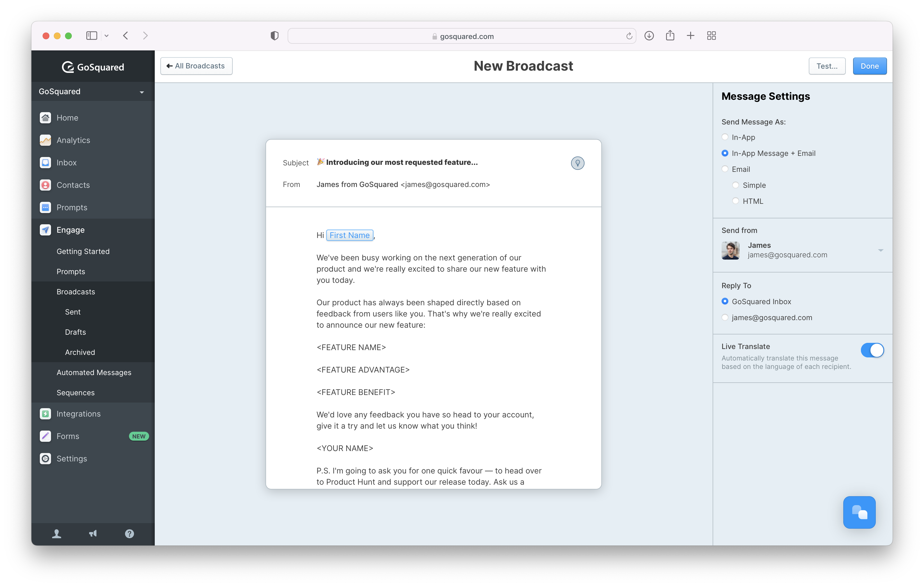Open Integrations from the sidebar
The height and width of the screenshot is (587, 924).
pyautogui.click(x=78, y=413)
